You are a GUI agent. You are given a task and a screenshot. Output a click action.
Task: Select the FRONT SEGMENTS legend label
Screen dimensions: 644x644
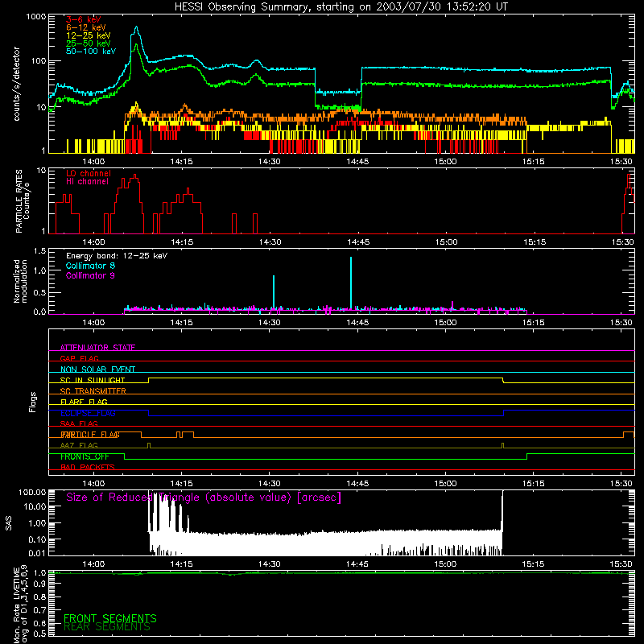coord(110,618)
